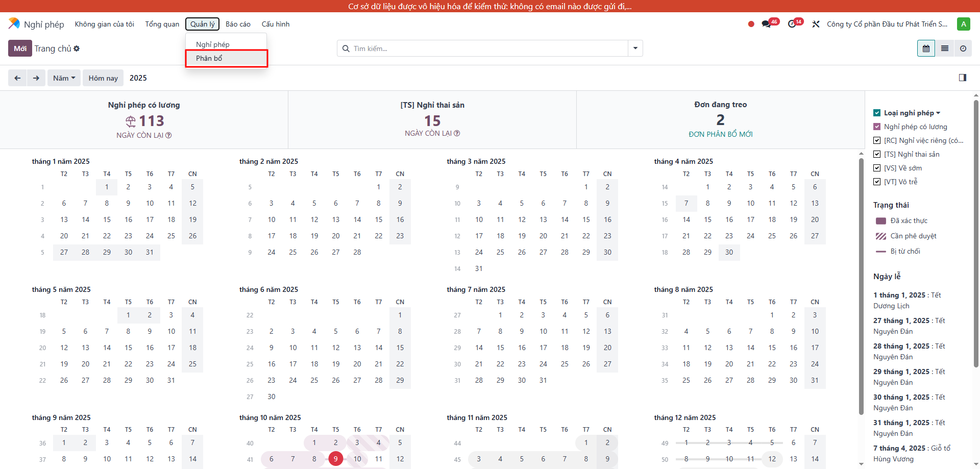Toggle [VT] Vô trễ checkbox

(877, 182)
